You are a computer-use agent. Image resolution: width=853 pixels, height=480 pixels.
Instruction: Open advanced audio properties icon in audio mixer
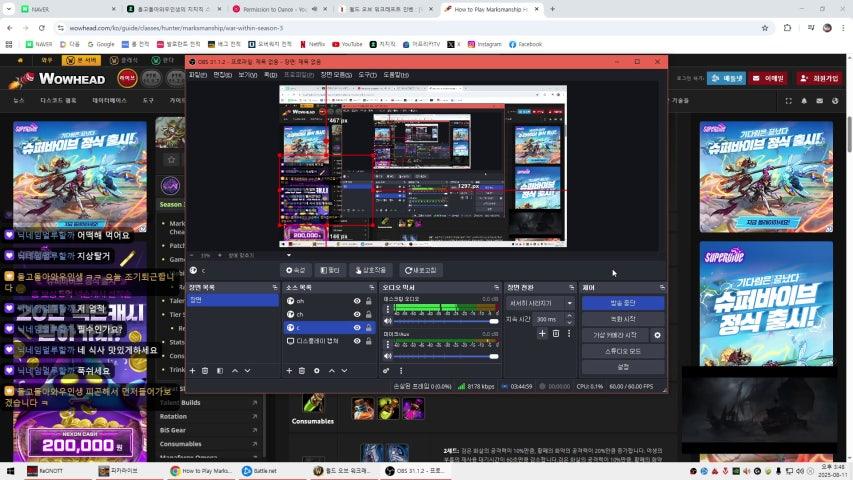386,371
